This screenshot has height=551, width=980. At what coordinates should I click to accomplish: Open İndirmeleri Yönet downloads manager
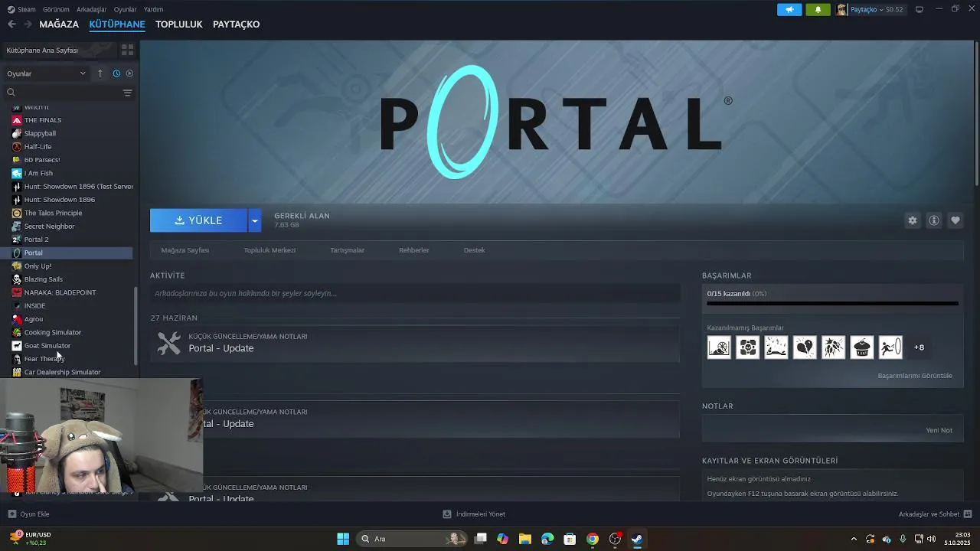click(474, 514)
